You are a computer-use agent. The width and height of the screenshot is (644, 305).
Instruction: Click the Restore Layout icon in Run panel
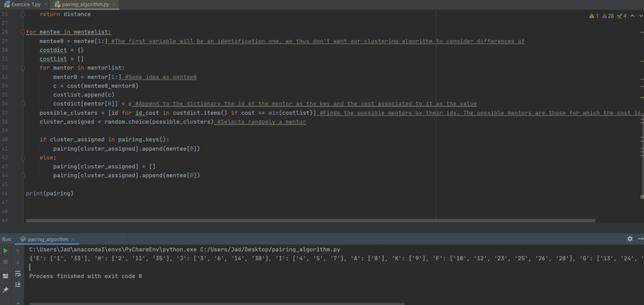tap(6, 275)
